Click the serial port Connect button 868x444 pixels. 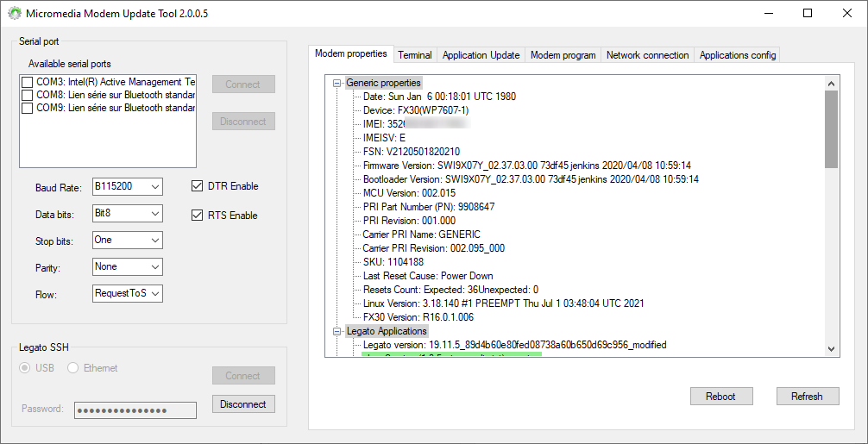coord(243,84)
